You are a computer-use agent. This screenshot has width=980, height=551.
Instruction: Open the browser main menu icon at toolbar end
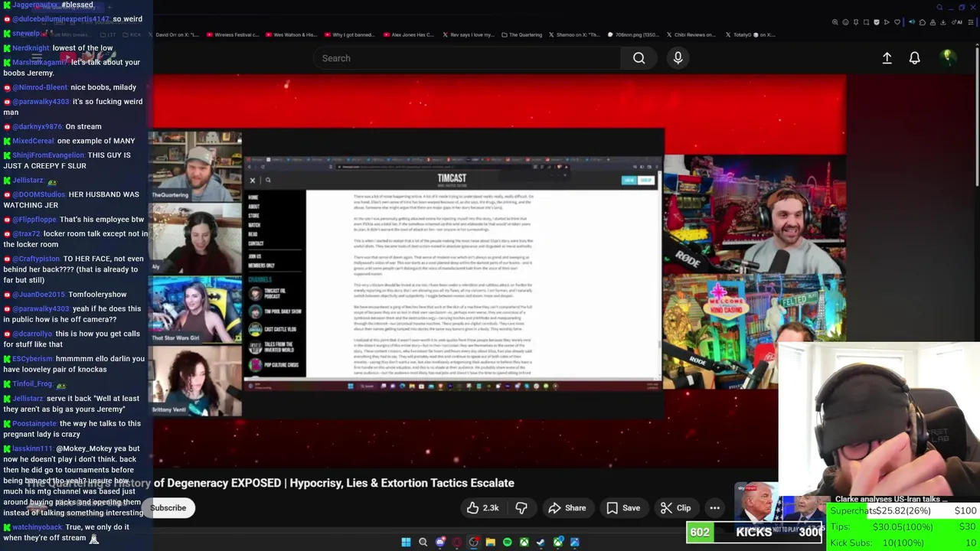click(x=970, y=22)
